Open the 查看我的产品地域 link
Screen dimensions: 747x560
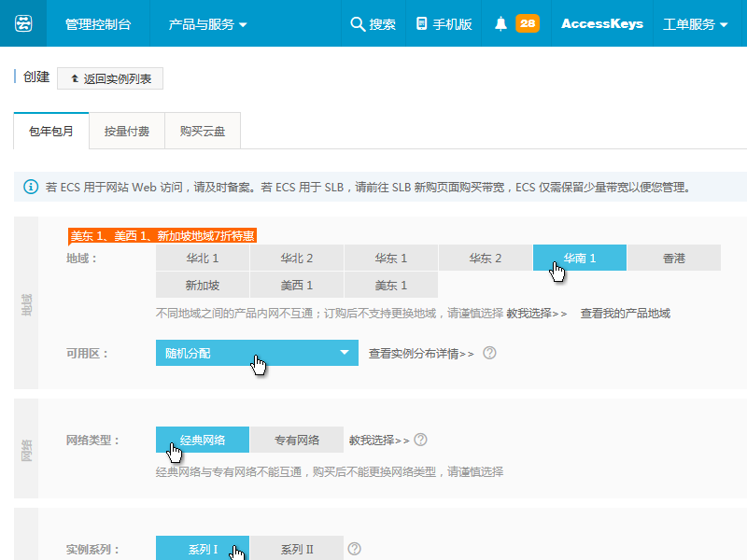625,314
